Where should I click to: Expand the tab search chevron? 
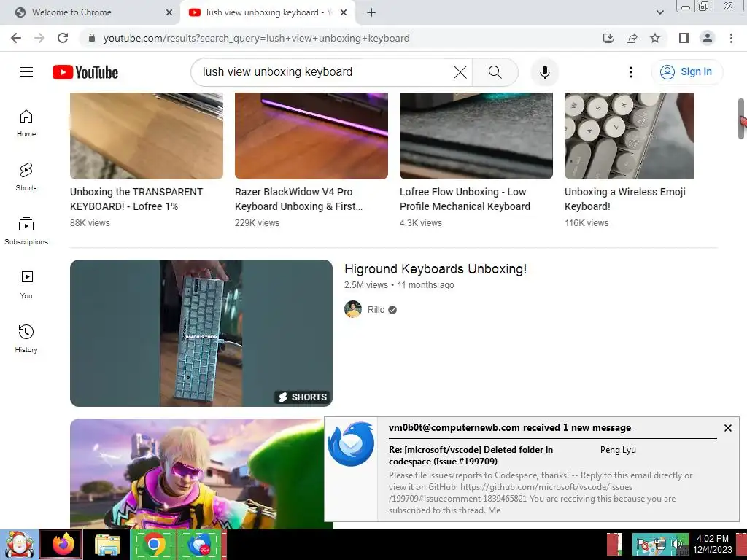tap(659, 12)
